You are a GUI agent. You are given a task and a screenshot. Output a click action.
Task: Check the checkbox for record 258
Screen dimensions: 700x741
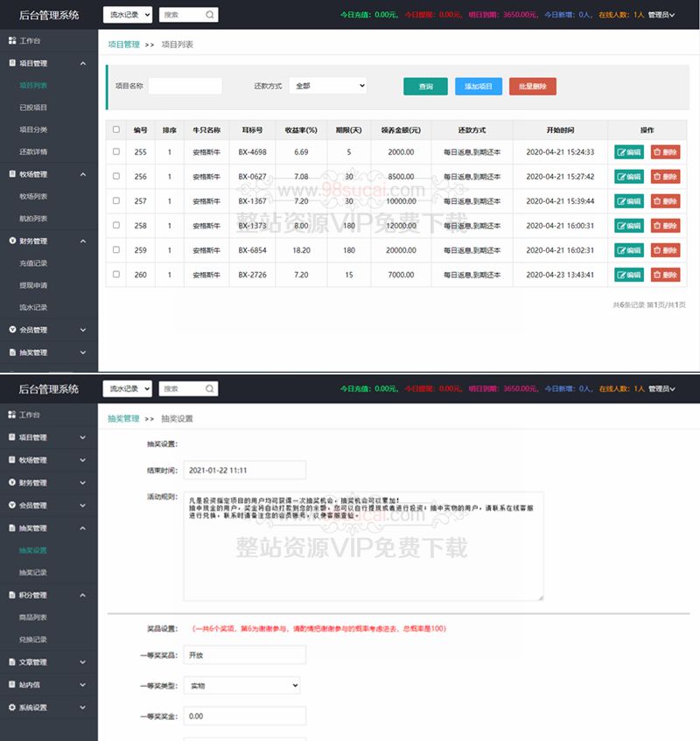115,225
